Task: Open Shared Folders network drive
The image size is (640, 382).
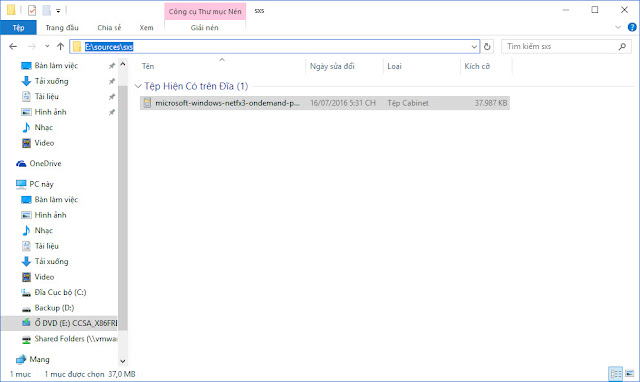Action: (x=76, y=339)
